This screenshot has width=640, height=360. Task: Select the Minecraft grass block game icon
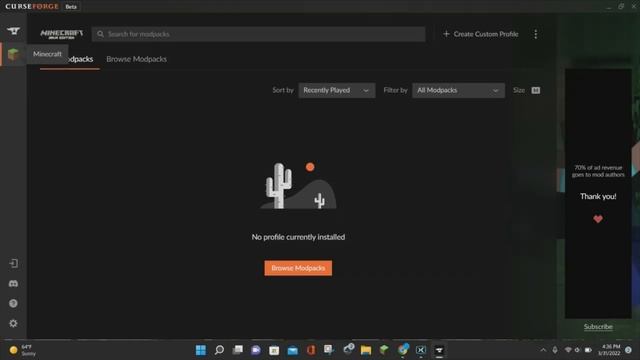tap(13, 54)
